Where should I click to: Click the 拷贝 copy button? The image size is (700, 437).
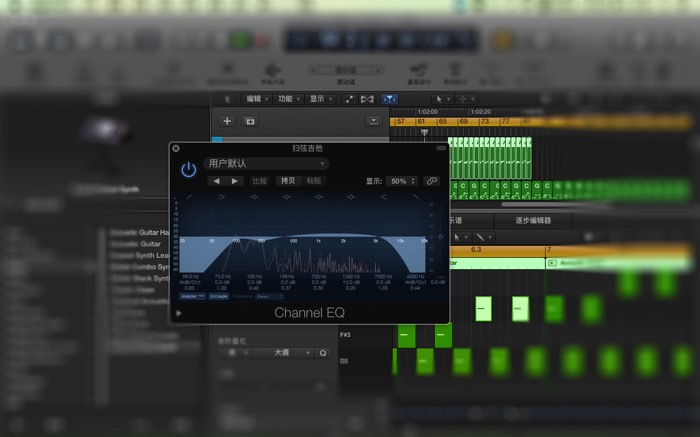(288, 181)
